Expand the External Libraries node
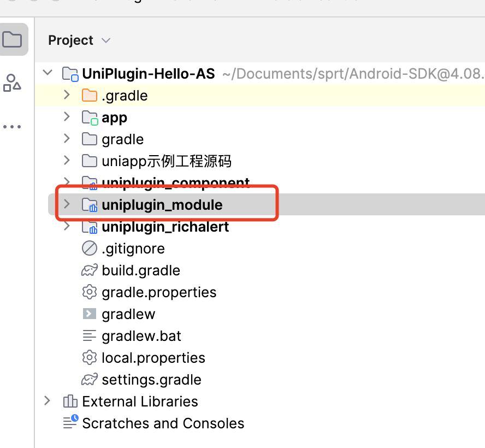Image resolution: width=485 pixels, height=448 pixels. coord(48,401)
